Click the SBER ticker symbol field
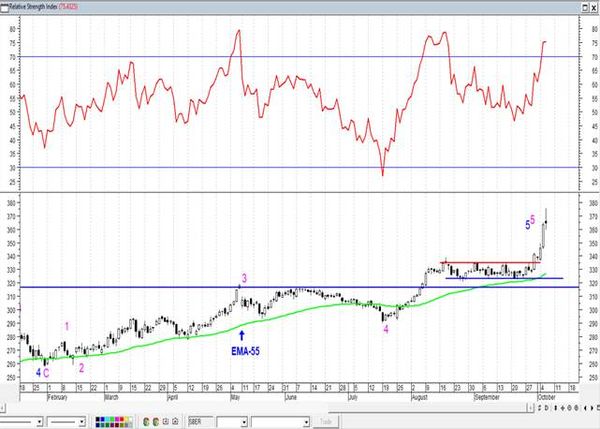Viewport: 600px width, 429px height. [200, 421]
